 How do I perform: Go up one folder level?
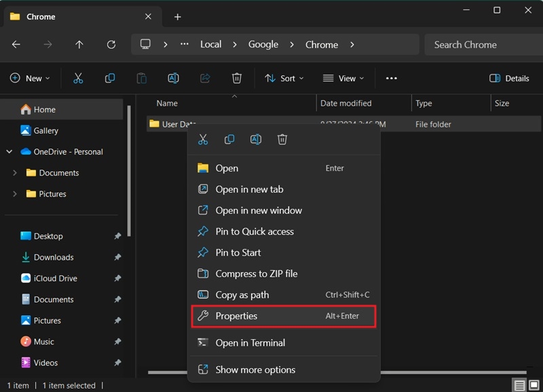(79, 44)
